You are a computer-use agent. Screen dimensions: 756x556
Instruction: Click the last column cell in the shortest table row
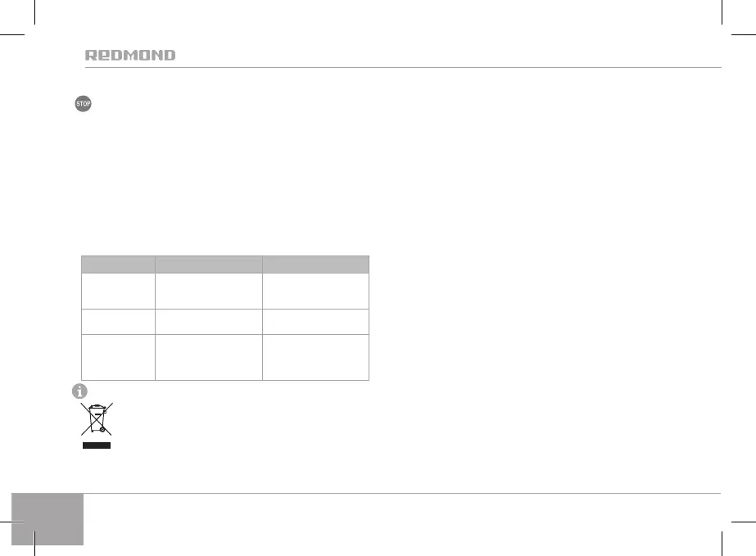point(315,319)
